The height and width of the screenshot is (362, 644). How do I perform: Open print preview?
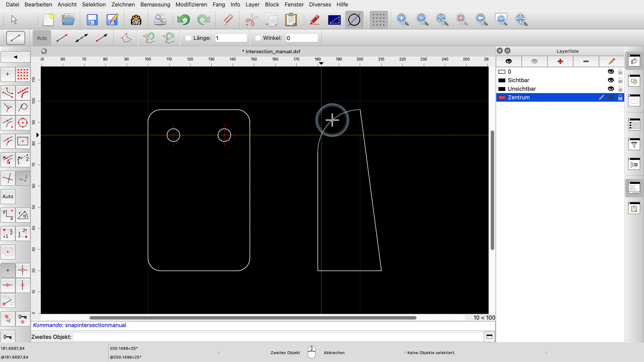tap(160, 20)
